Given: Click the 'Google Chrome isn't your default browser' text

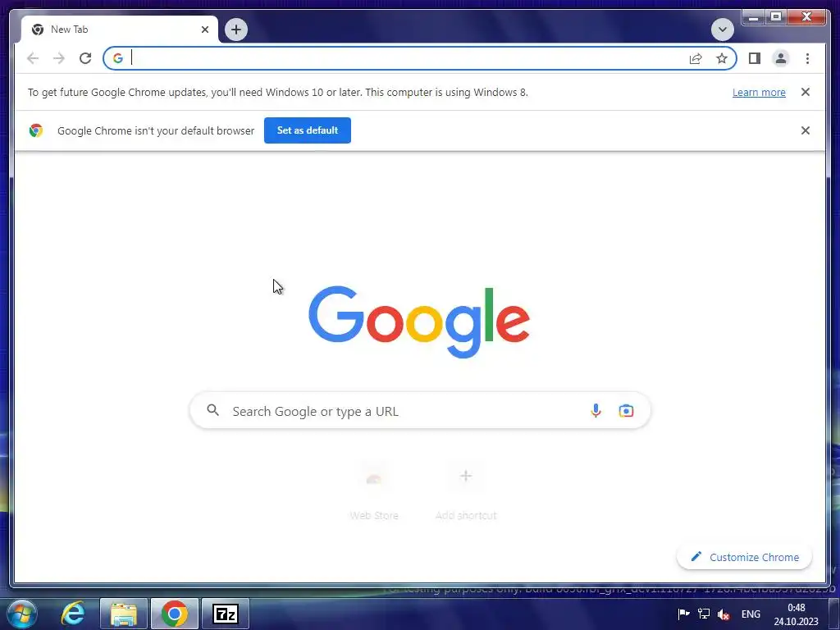Looking at the screenshot, I should coord(156,130).
